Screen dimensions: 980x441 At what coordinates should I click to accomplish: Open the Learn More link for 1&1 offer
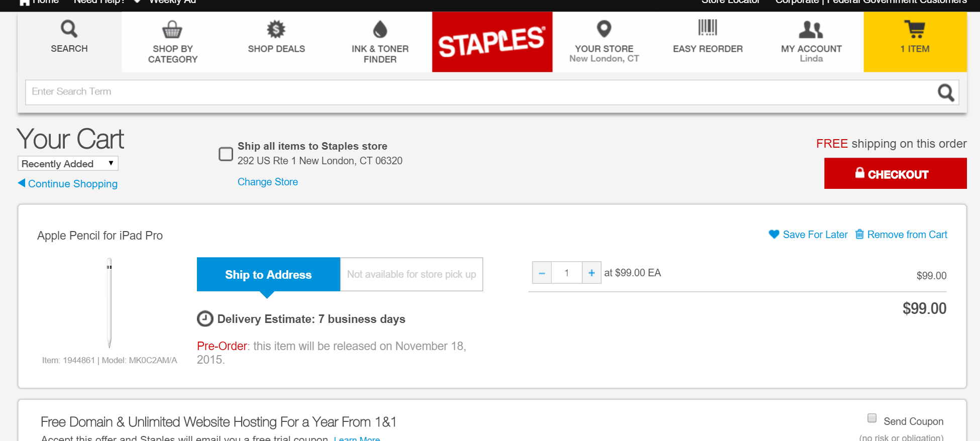click(x=357, y=438)
